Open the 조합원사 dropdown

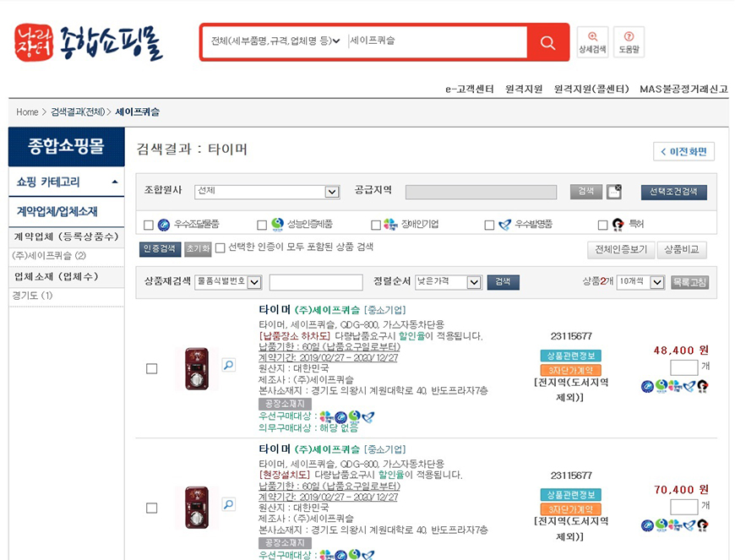point(267,192)
